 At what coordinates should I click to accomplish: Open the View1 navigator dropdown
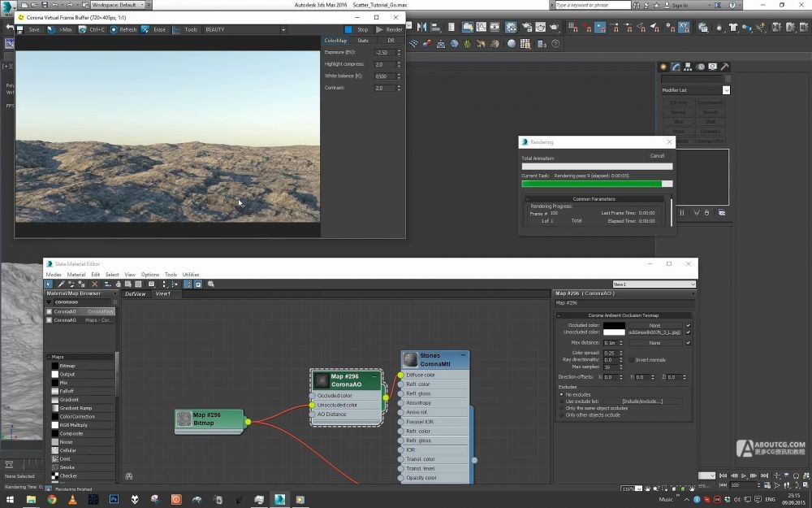(x=654, y=284)
